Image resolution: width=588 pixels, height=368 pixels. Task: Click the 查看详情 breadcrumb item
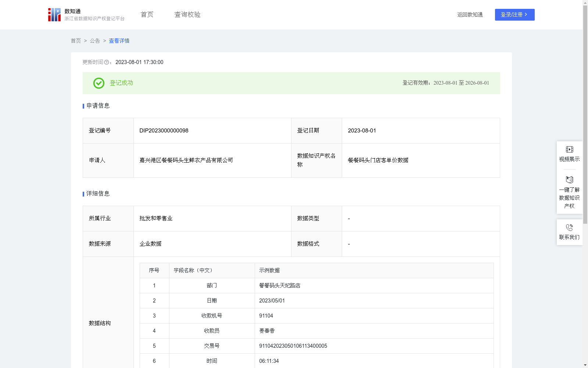coord(119,41)
